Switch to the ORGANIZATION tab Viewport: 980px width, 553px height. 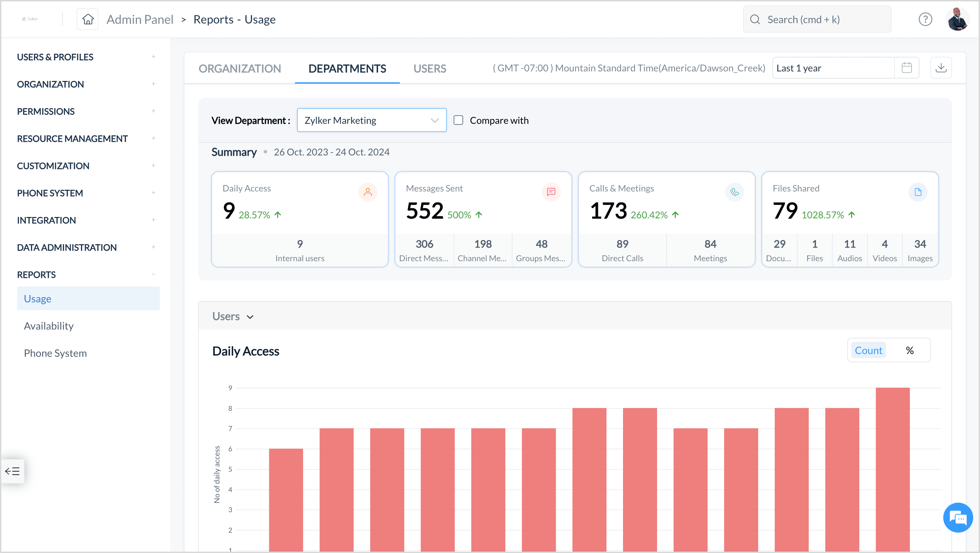pyautogui.click(x=240, y=68)
